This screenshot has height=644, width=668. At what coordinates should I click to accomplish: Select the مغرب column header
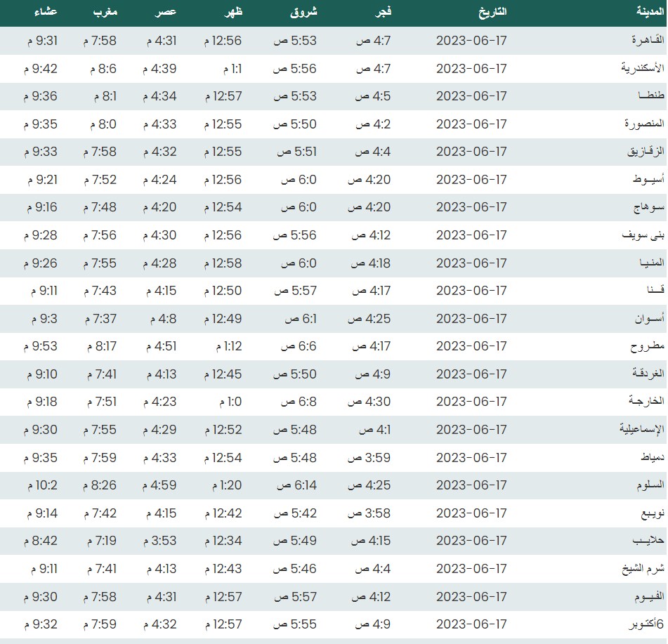(x=105, y=12)
